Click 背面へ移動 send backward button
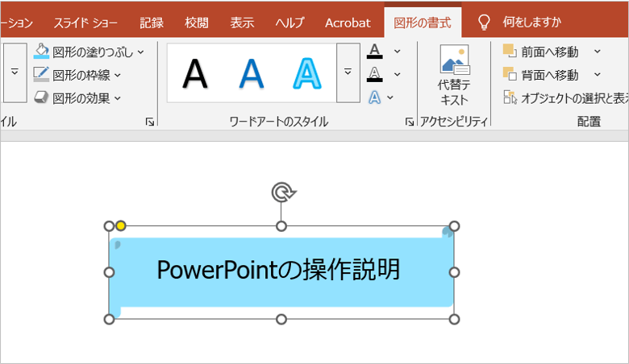The width and height of the screenshot is (629, 364). tap(541, 75)
